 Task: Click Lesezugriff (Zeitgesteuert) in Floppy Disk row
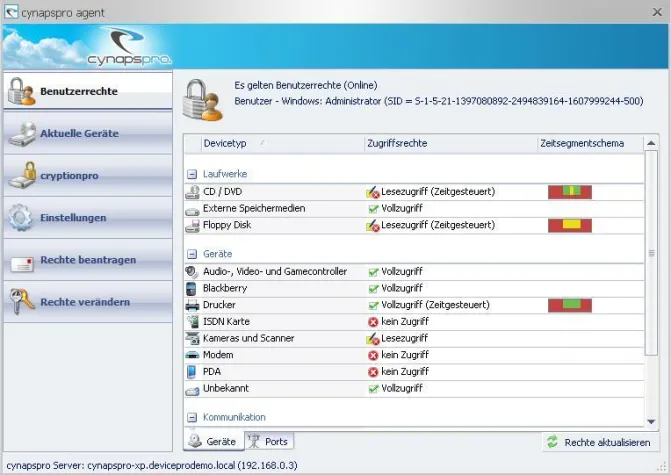438,225
